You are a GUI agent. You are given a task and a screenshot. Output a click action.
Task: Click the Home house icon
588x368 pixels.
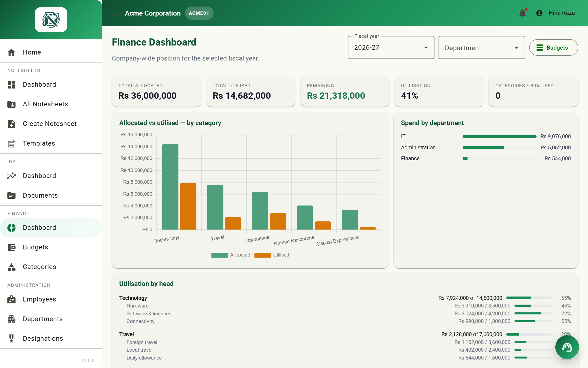pos(11,52)
